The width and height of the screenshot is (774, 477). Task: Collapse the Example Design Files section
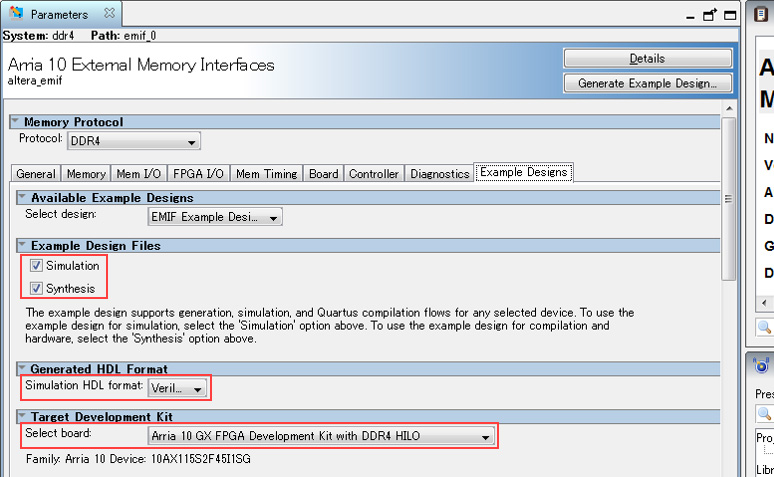pyautogui.click(x=22, y=246)
